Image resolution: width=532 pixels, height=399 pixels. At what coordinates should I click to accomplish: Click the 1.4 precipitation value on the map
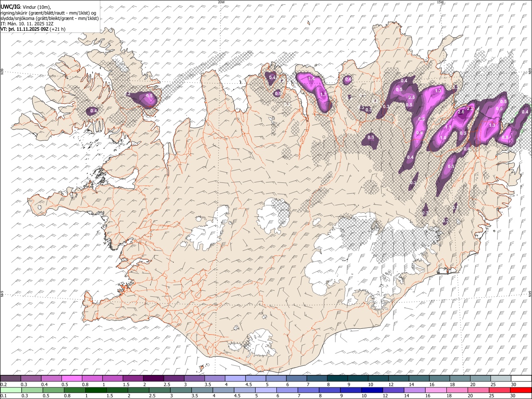click(311, 79)
